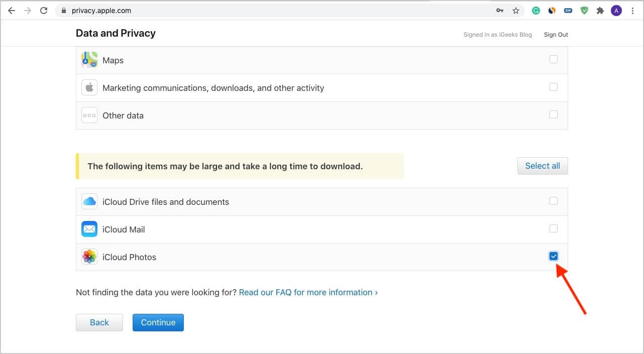Screen dimensions: 644x354
Task: Click Marketing communications, downloads, and other activity label
Action: 213,88
